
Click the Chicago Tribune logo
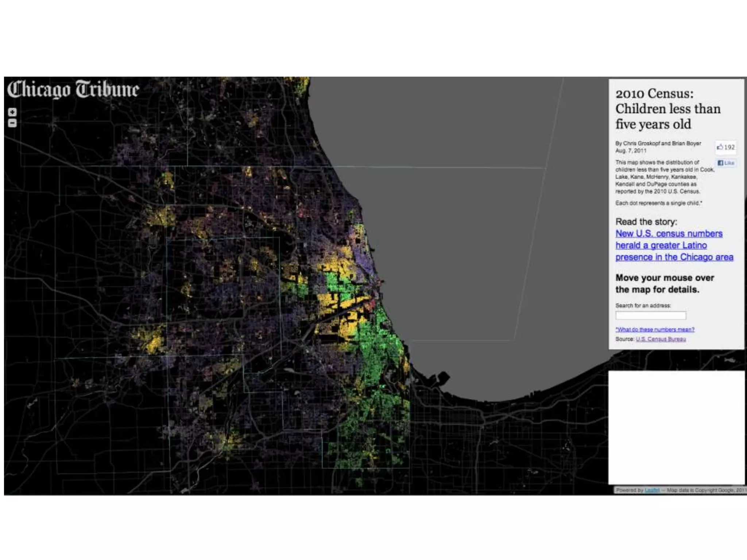73,89
